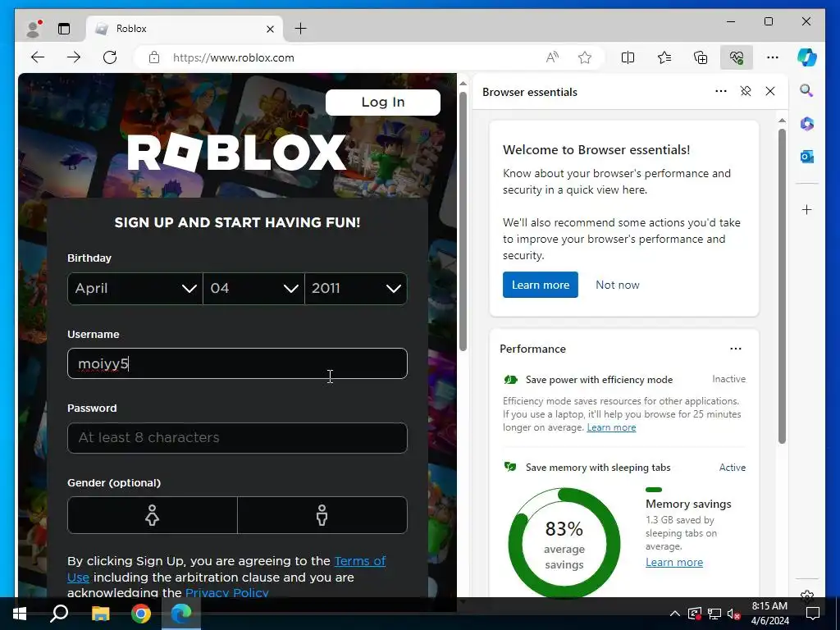Select the male gender icon
The image size is (840, 630).
(x=322, y=515)
